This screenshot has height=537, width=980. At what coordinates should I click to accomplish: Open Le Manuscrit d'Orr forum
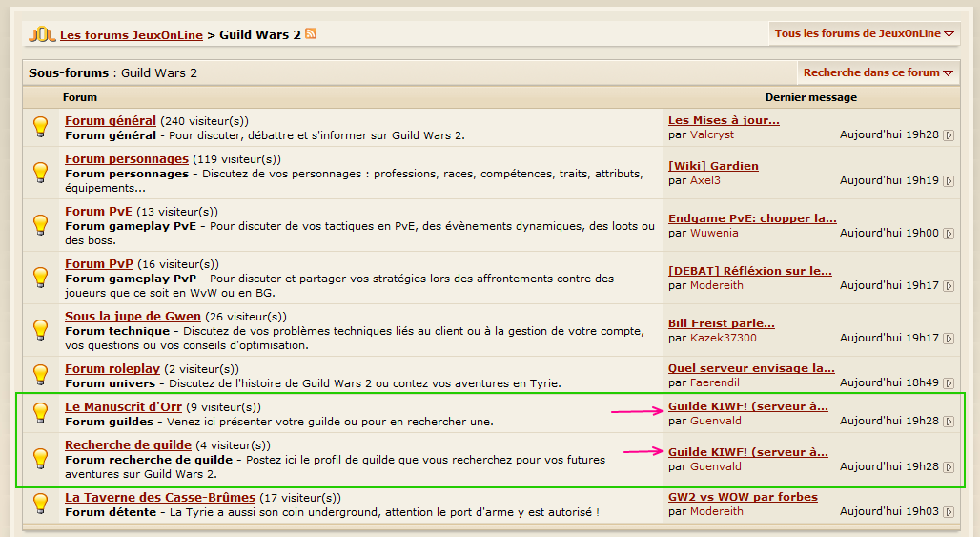(x=123, y=407)
